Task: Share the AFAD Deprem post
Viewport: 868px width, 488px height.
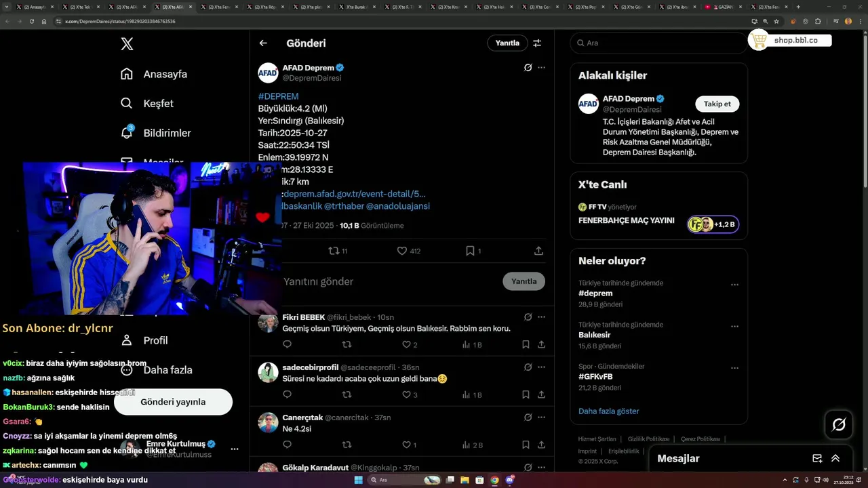Action: 538,251
